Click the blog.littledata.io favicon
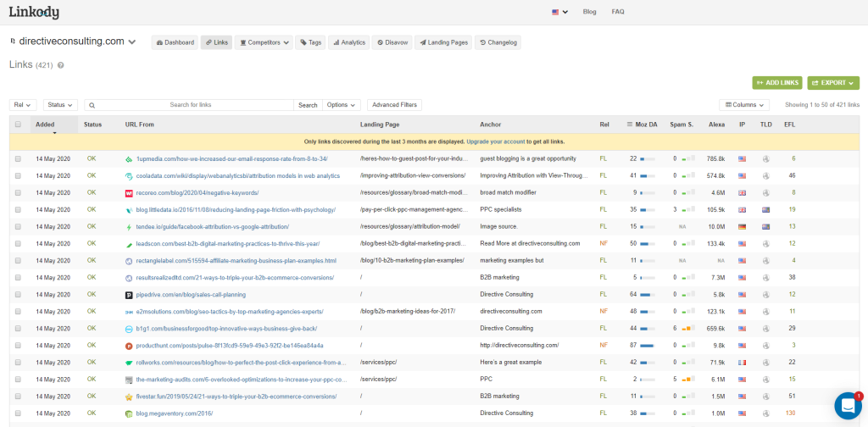 [x=129, y=210]
